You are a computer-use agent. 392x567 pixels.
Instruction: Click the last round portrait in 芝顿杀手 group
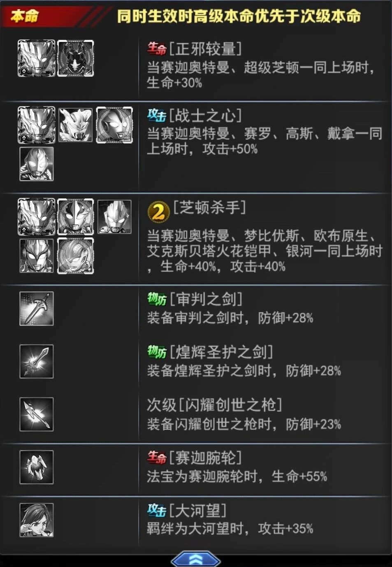point(76,256)
